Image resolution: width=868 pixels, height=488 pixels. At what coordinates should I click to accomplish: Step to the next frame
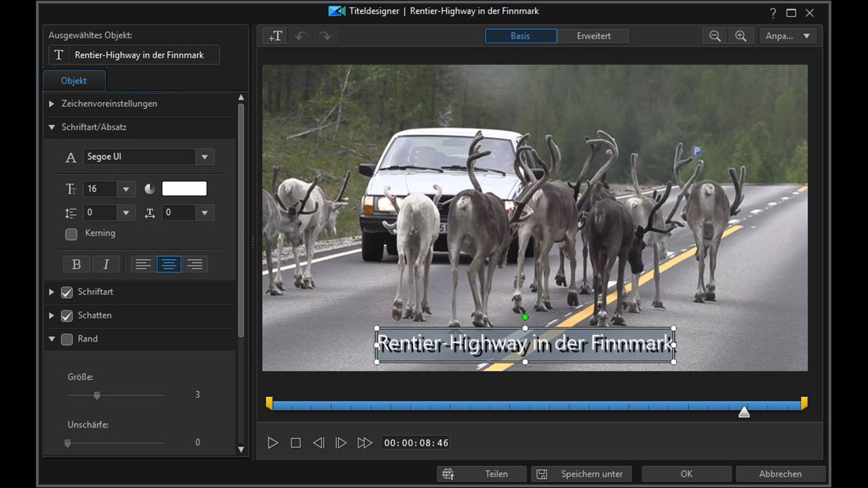coord(341,443)
